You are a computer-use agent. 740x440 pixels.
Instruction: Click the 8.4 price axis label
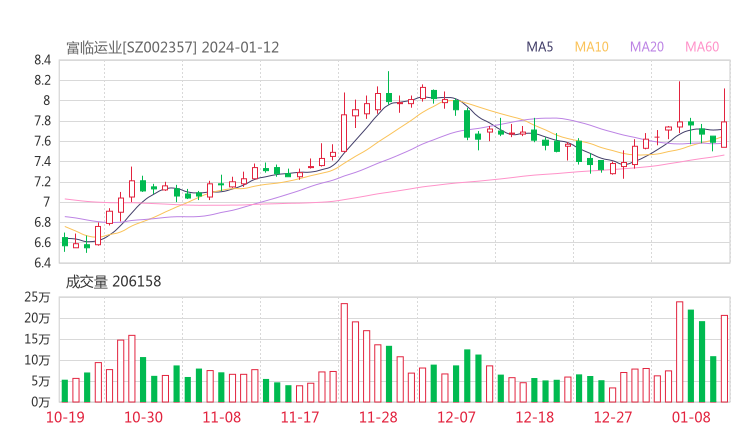(42, 60)
